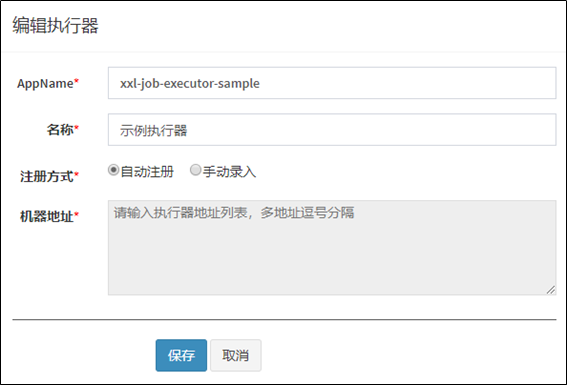567x385 pixels.
Task: Click the horizontal divider above 保存
Action: pos(284,320)
